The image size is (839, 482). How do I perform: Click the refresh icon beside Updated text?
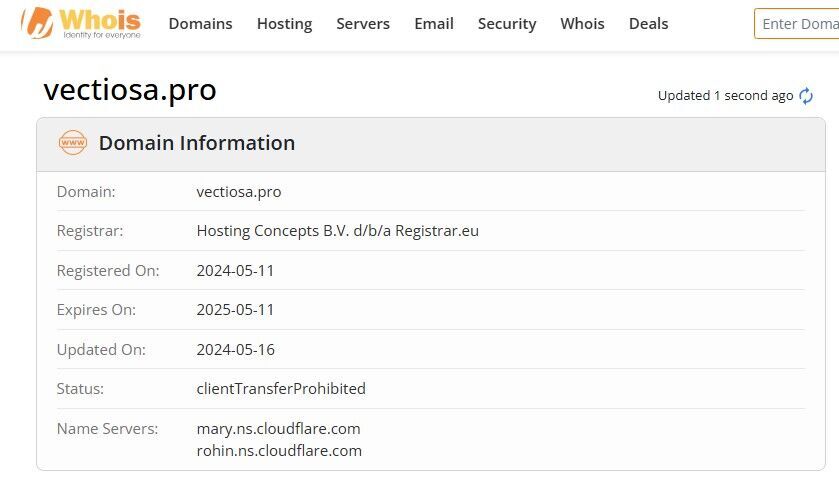(806, 96)
